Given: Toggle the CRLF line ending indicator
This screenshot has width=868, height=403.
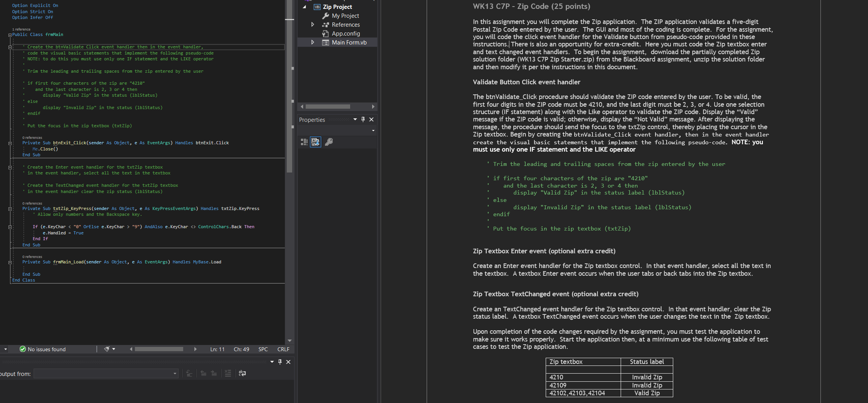Looking at the screenshot, I should click(283, 349).
